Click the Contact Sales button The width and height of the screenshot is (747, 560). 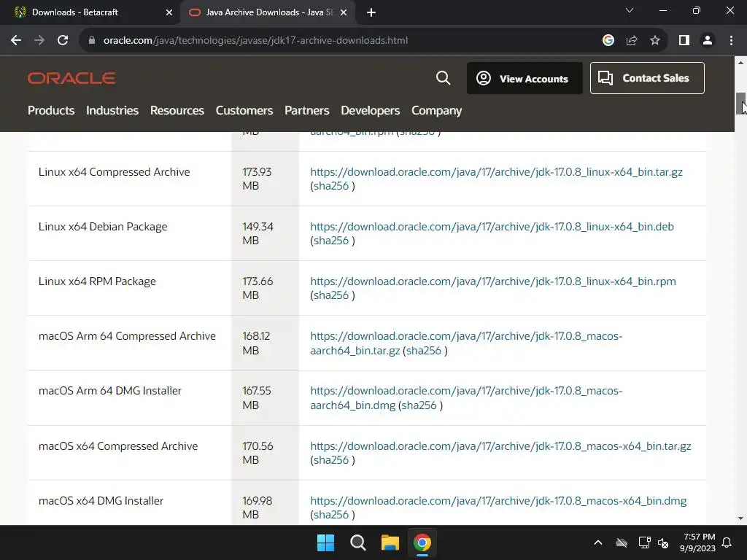tap(647, 78)
